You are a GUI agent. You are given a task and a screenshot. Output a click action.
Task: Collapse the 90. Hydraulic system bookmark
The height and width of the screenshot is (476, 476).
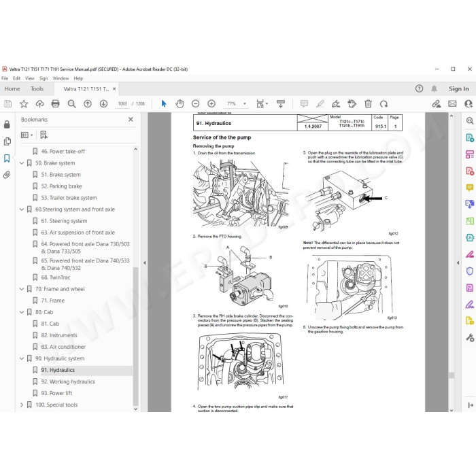tap(22, 358)
